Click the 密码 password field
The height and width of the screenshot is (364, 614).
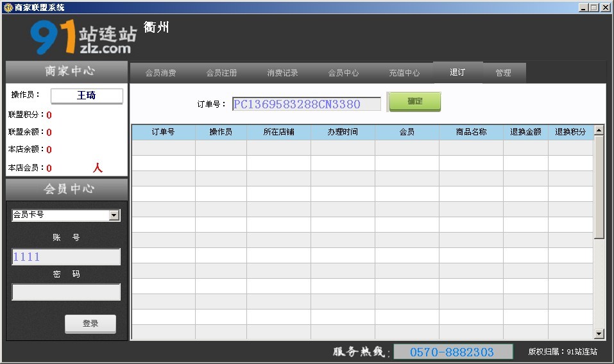point(66,292)
